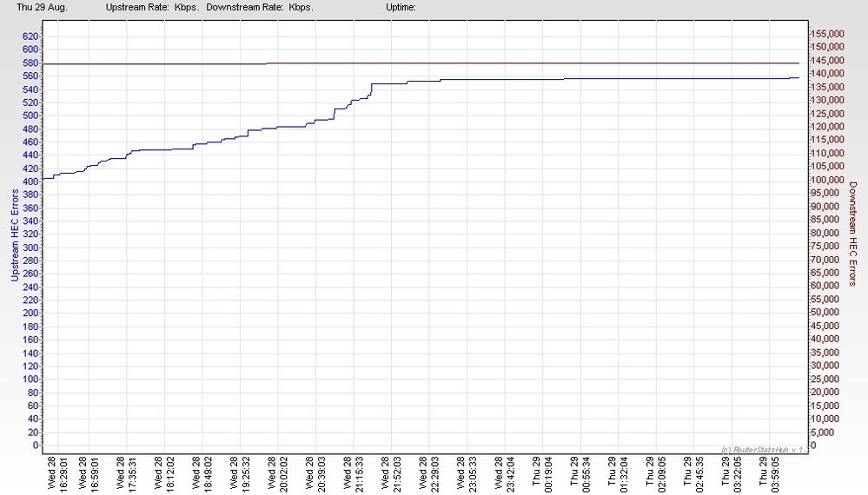The width and height of the screenshot is (868, 495).
Task: Click upstream axis value 620
Action: point(30,36)
